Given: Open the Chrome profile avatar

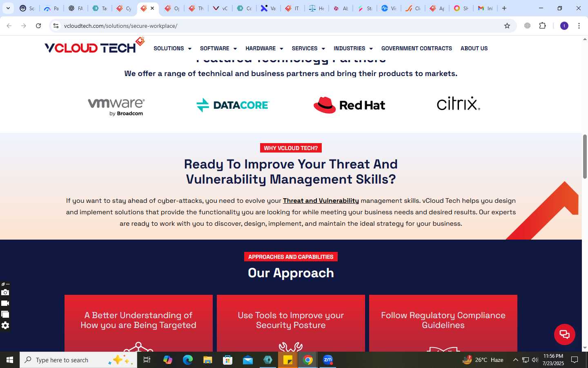Looking at the screenshot, I should tap(564, 26).
